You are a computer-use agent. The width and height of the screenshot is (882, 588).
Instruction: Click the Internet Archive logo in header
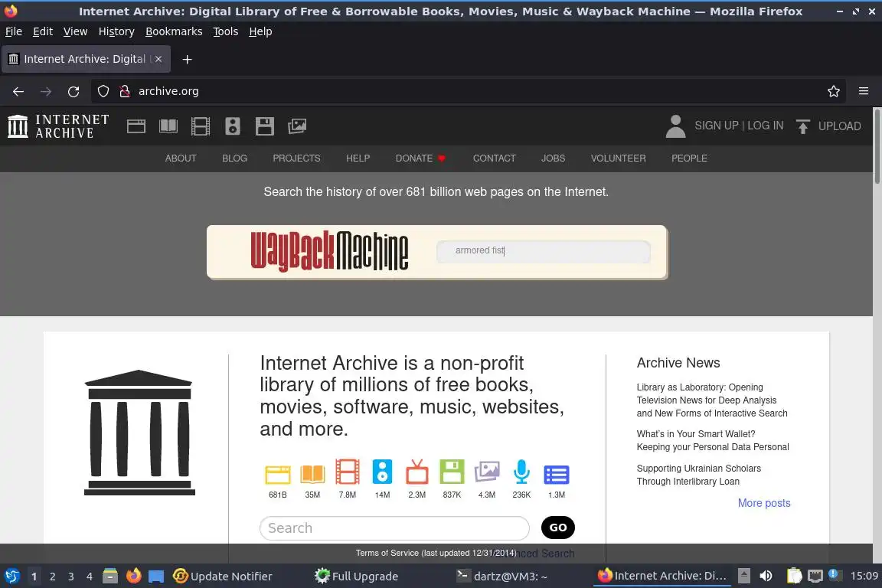(x=58, y=126)
